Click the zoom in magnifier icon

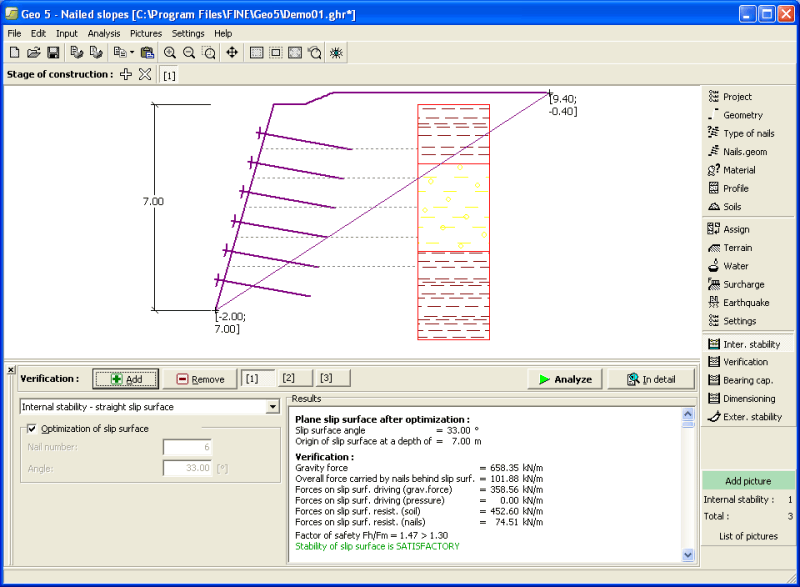pos(170,53)
